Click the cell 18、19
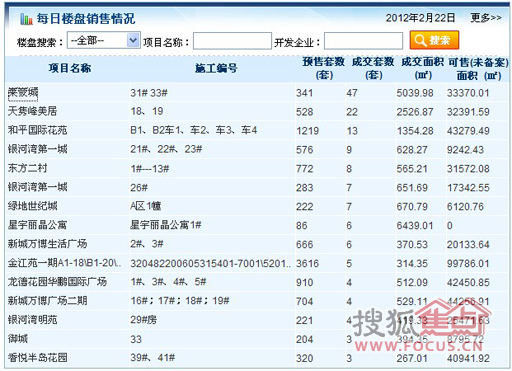Viewport: 512px width, 371px height. pos(147,111)
